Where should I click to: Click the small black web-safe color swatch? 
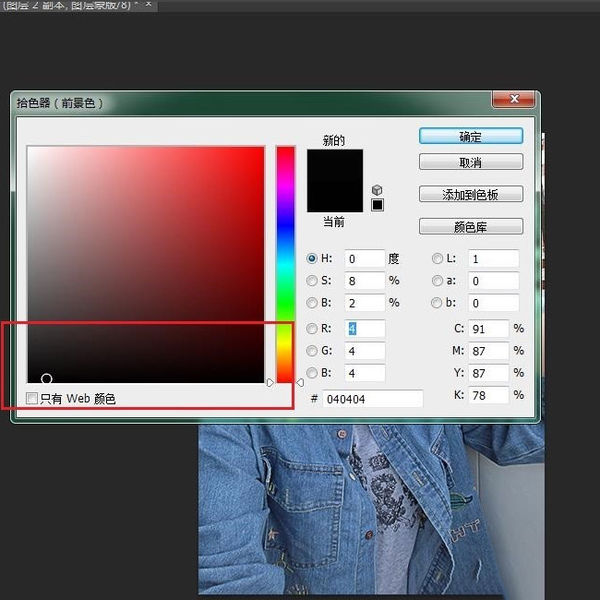(377, 205)
